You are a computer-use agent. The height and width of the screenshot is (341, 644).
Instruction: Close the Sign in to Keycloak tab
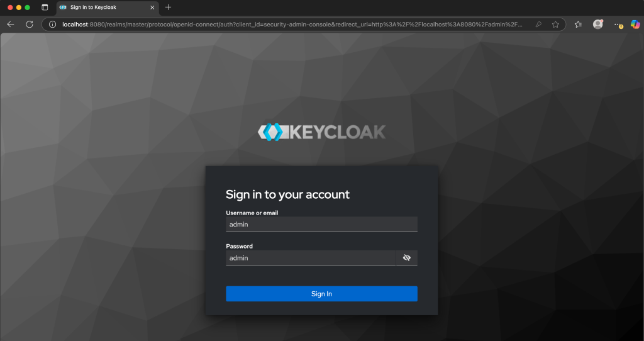[152, 8]
